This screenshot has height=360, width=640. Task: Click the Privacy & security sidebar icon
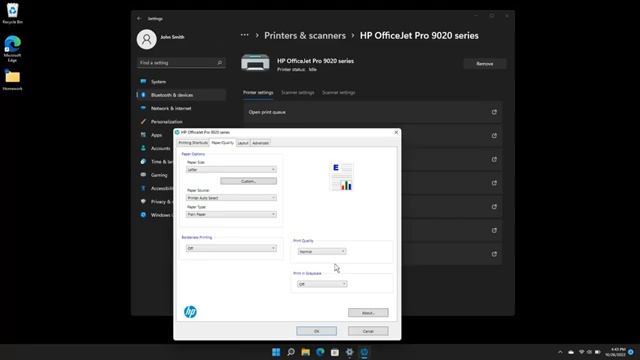[143, 202]
